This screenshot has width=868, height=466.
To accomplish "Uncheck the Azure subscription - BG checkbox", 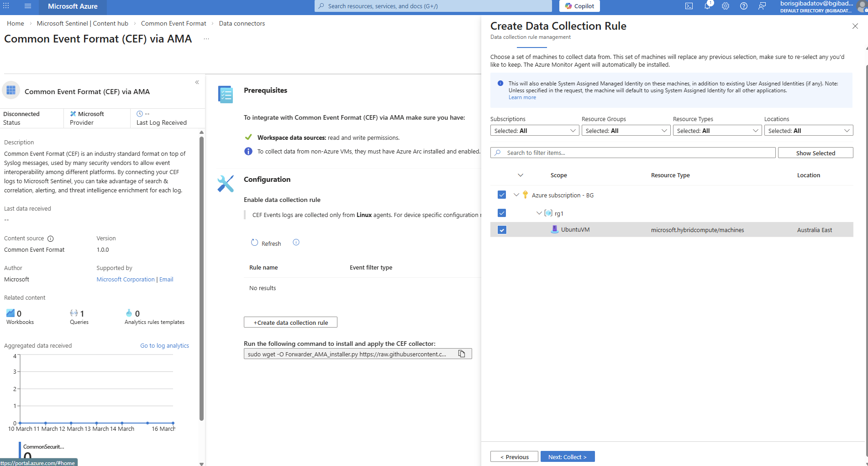I will pyautogui.click(x=502, y=195).
